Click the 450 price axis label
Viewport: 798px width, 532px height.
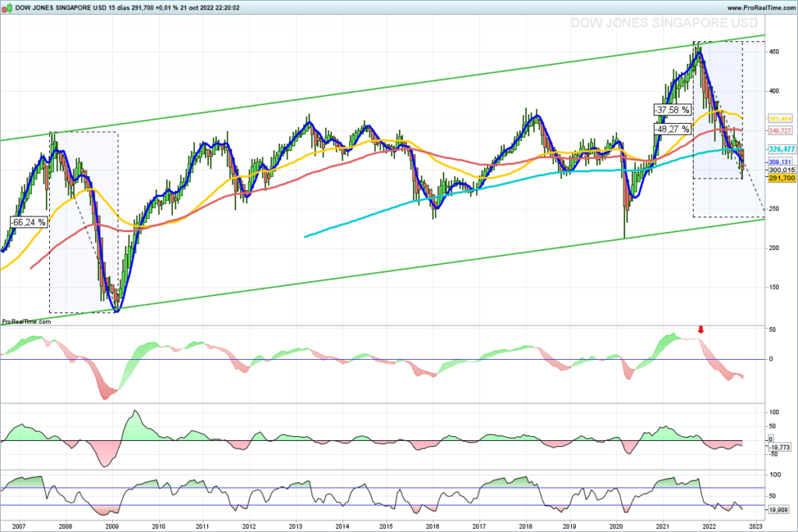click(x=774, y=52)
